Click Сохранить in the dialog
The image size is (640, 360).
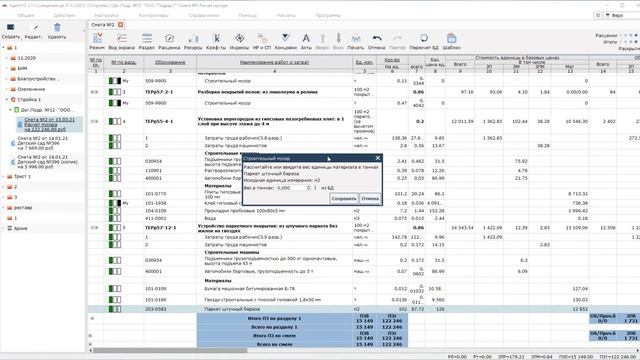344,198
